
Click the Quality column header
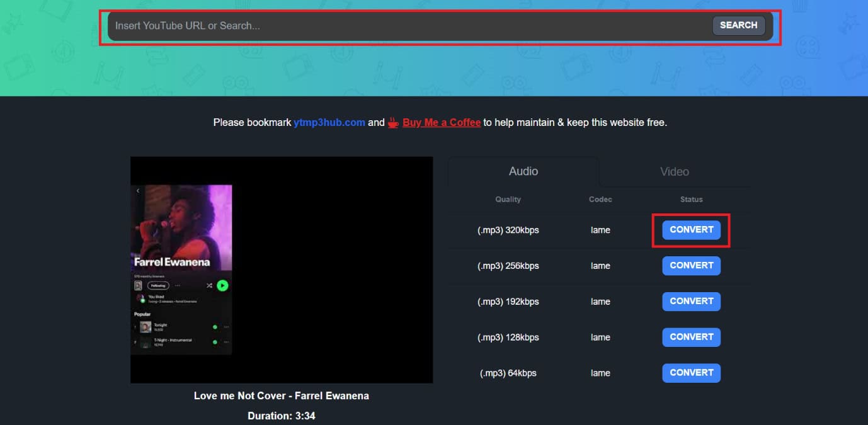tap(508, 199)
